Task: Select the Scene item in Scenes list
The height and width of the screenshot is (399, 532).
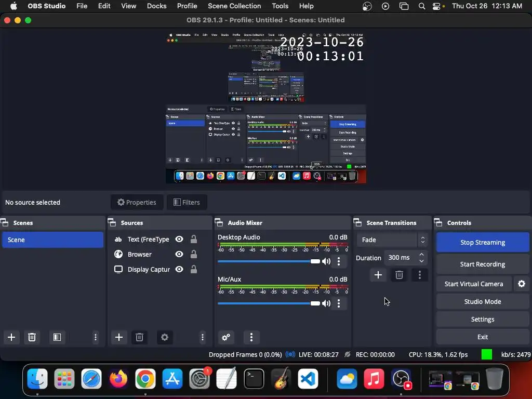Action: tap(52, 240)
